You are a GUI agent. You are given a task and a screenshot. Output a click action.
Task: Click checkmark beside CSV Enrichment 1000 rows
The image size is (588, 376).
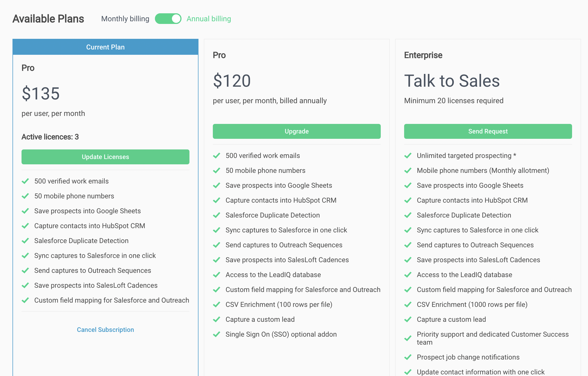point(408,304)
